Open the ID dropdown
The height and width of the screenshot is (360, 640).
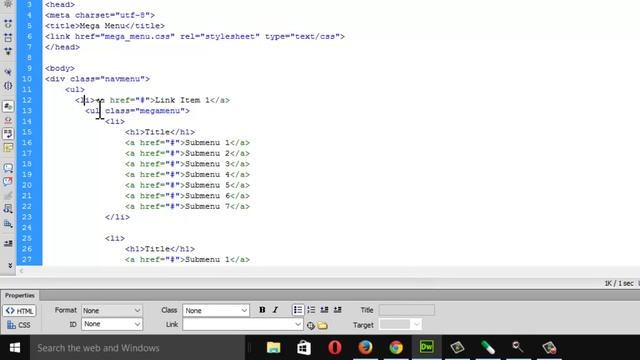[111, 324]
